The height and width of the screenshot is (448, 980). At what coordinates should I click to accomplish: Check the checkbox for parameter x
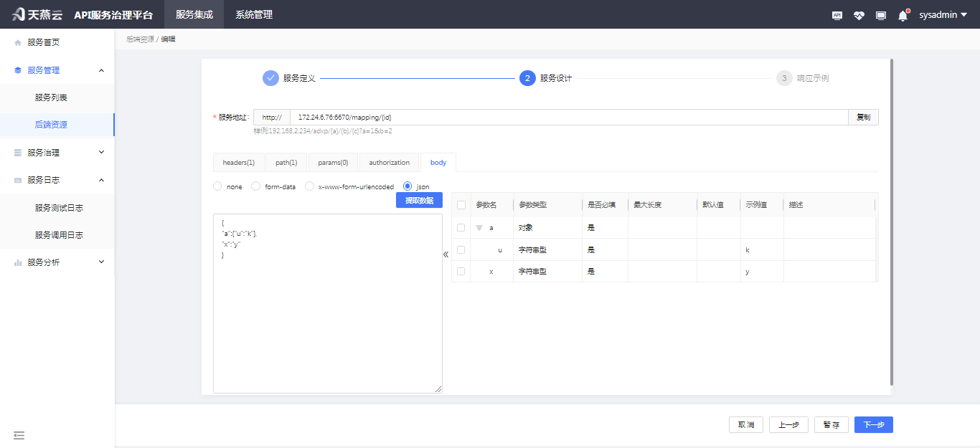461,272
